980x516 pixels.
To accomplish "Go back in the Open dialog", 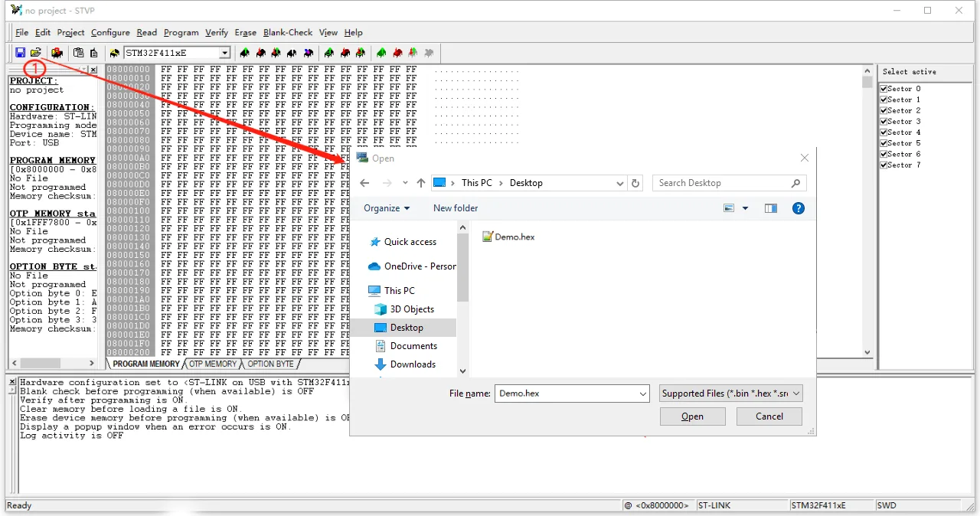I will tap(365, 183).
